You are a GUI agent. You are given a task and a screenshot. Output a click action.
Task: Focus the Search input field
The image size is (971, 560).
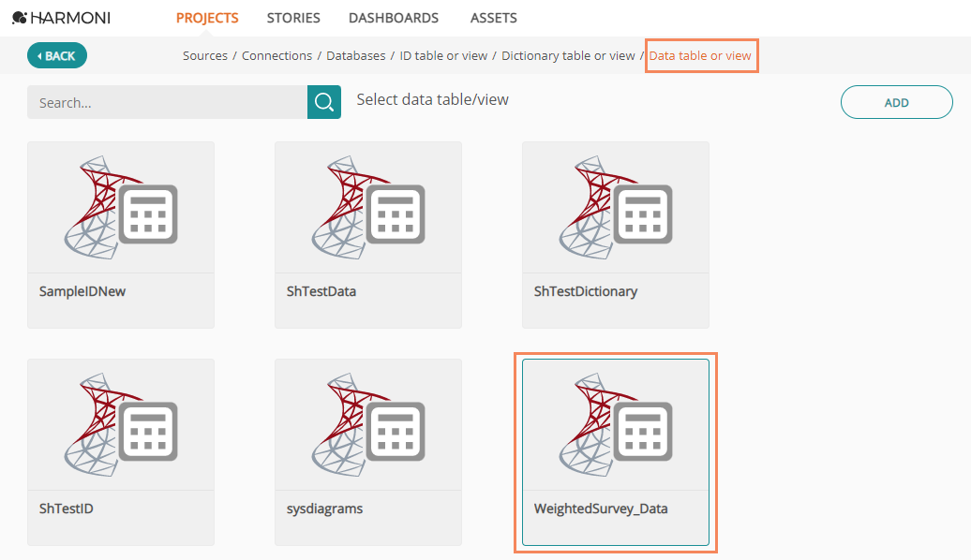167,102
